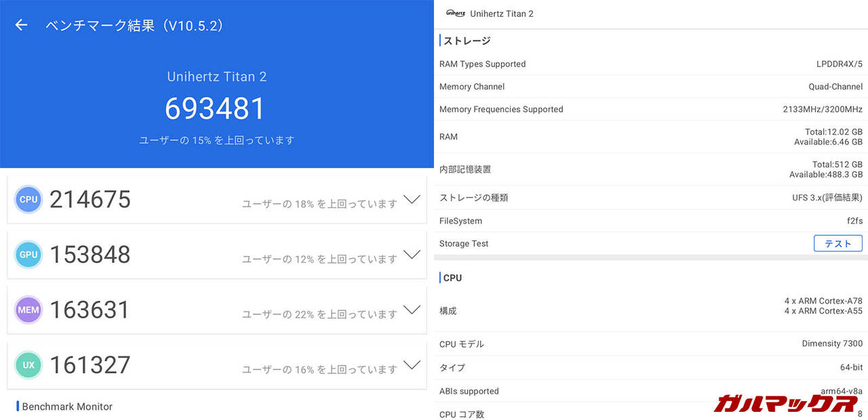Screen dimensions: 868x420
Task: Select the CPU score icon
Action: click(28, 199)
